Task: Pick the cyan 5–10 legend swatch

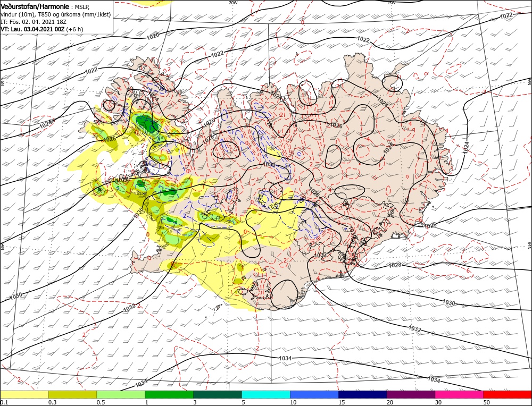Action: (266, 394)
